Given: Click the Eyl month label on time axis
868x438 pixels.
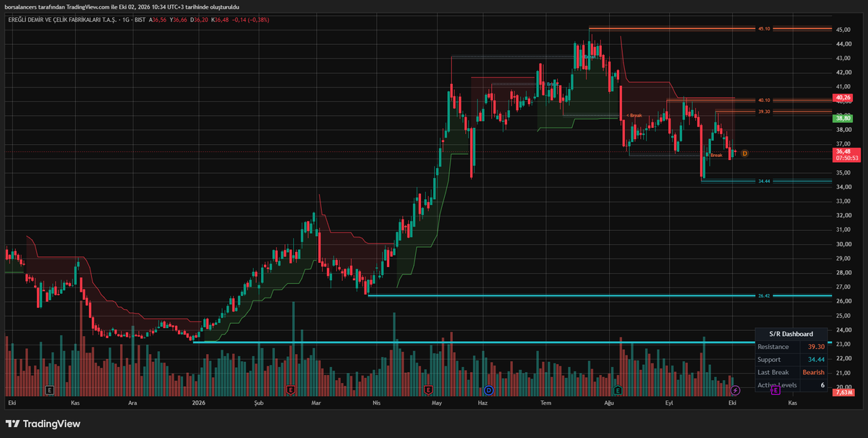Looking at the screenshot, I should (x=670, y=401).
